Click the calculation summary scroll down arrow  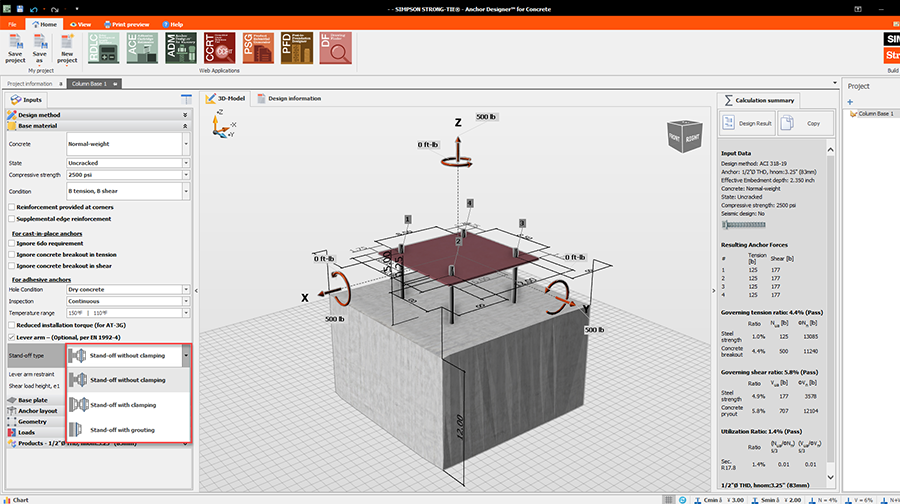coord(830,478)
